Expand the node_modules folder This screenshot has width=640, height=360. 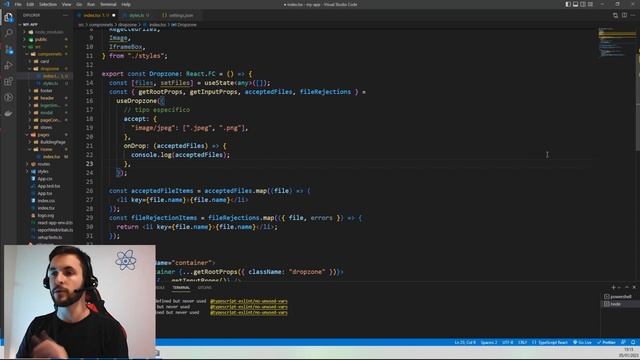tap(49, 32)
